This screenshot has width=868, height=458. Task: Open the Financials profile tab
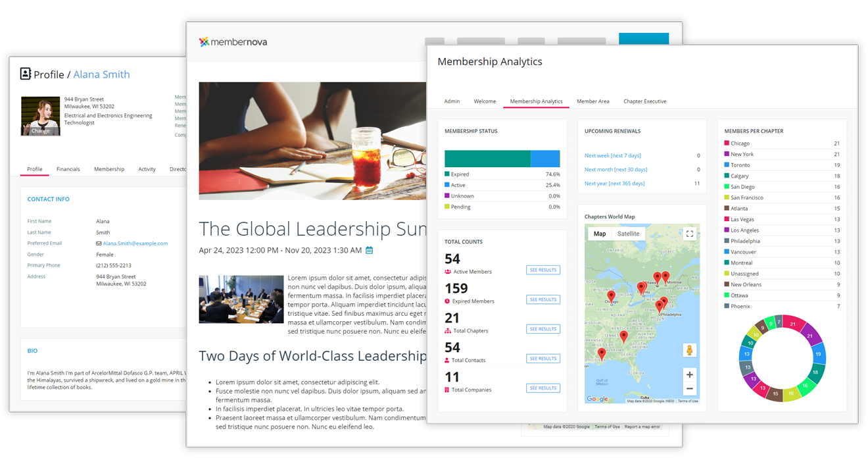[x=68, y=169]
